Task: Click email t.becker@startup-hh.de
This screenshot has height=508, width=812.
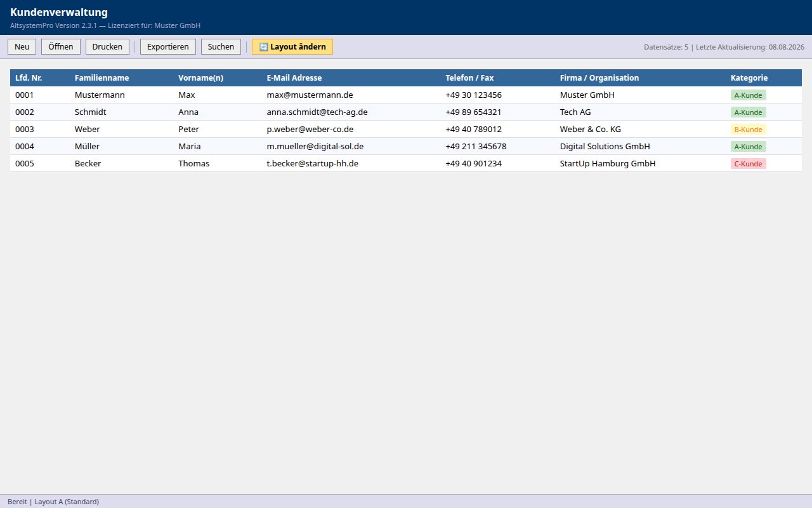Action: pos(313,163)
